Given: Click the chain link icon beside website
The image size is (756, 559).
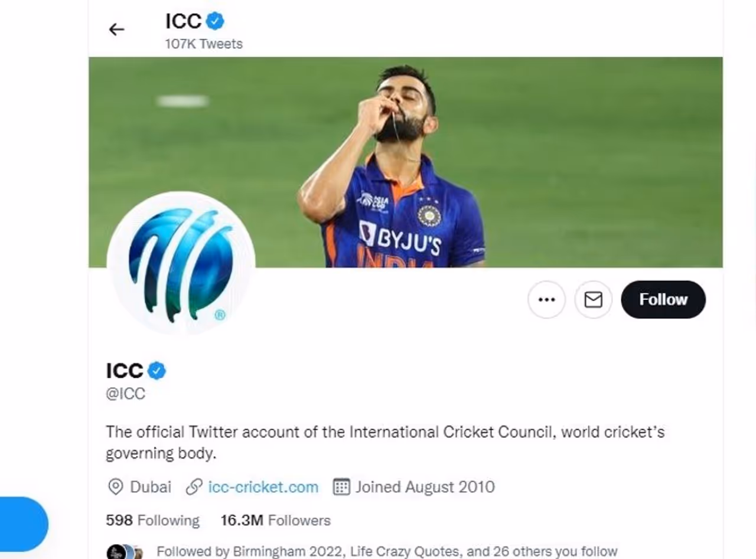Looking at the screenshot, I should [194, 487].
